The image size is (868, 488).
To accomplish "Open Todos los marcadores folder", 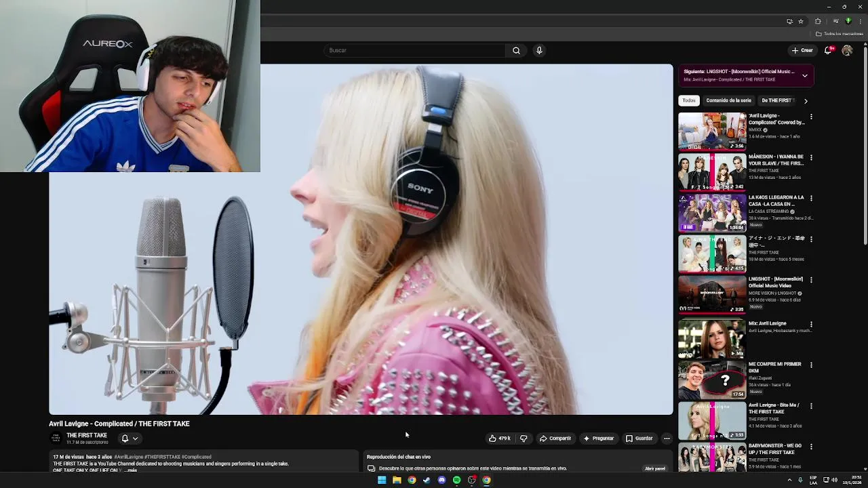I will pos(840,34).
